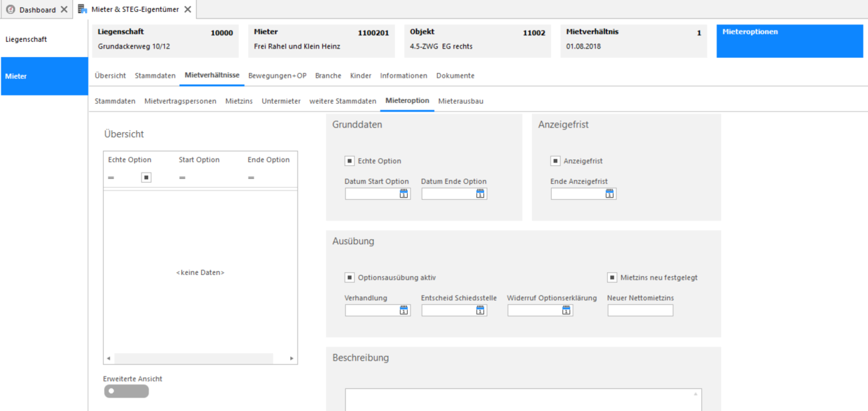Screen dimensions: 868x411
Task: Open calendar picker for Verhandlung date
Action: tap(404, 310)
